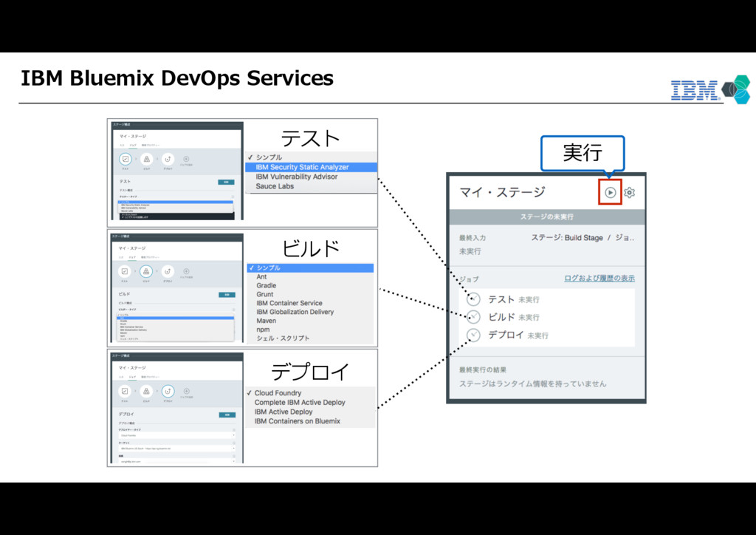The width and height of the screenshot is (756, 535).
Task: Choose IBM Containers on Bluemix option
Action: point(311,421)
